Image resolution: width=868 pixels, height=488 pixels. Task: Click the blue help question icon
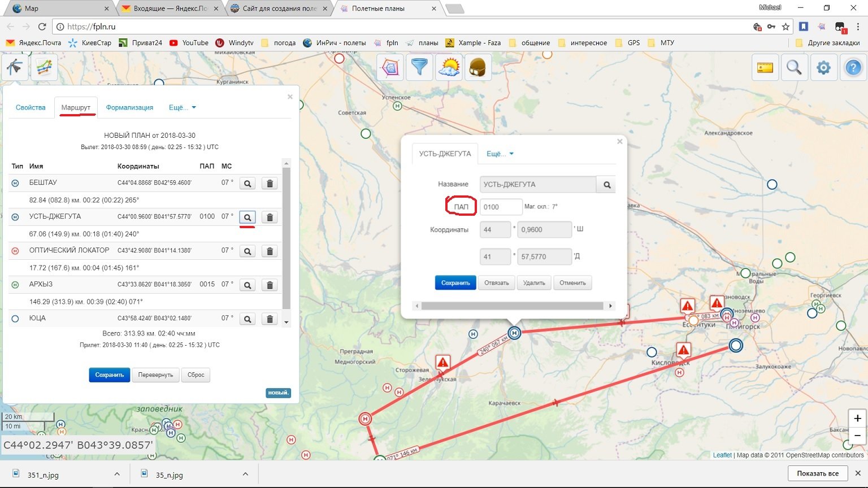point(853,68)
